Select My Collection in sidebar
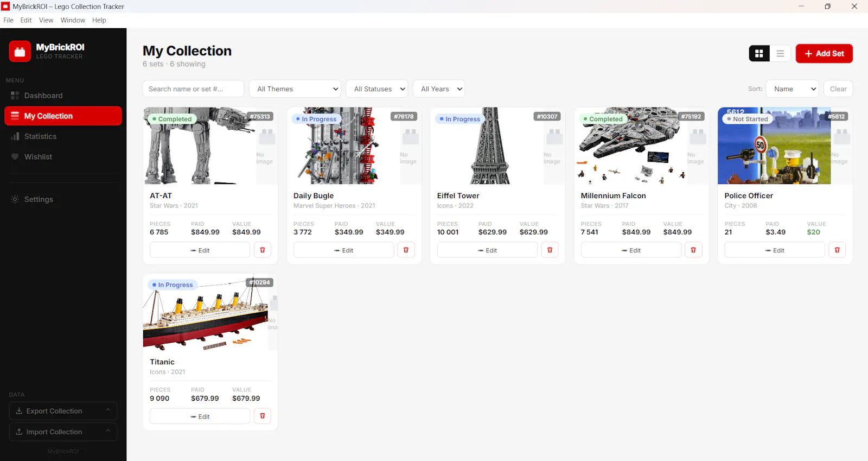The image size is (868, 461). coord(63,116)
